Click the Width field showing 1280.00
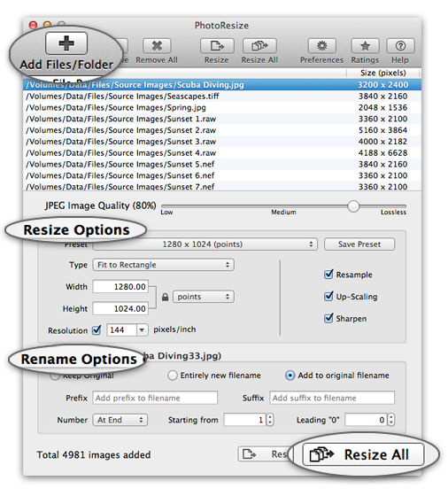This screenshot has width=448, height=496. click(x=120, y=287)
